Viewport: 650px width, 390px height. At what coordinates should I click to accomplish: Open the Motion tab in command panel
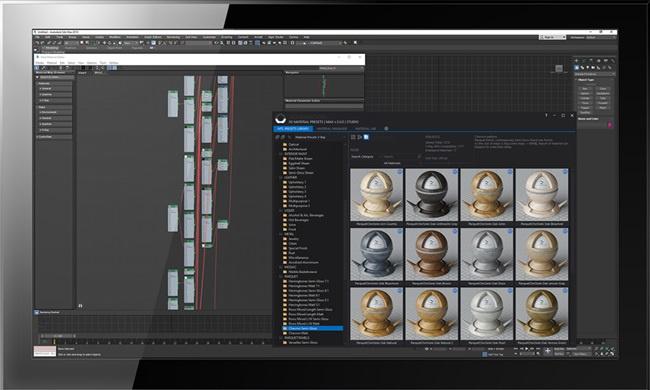click(x=599, y=61)
